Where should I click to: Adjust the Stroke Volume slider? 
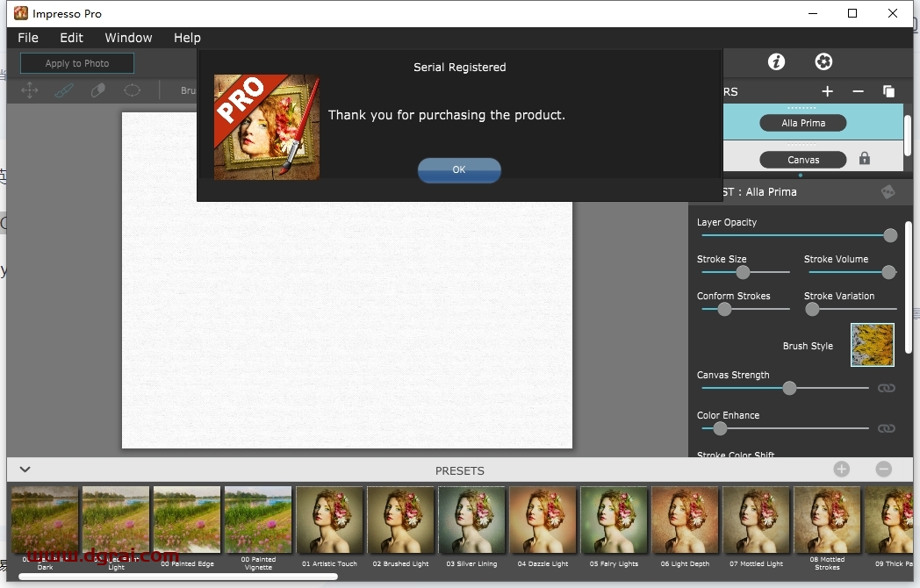click(852, 272)
